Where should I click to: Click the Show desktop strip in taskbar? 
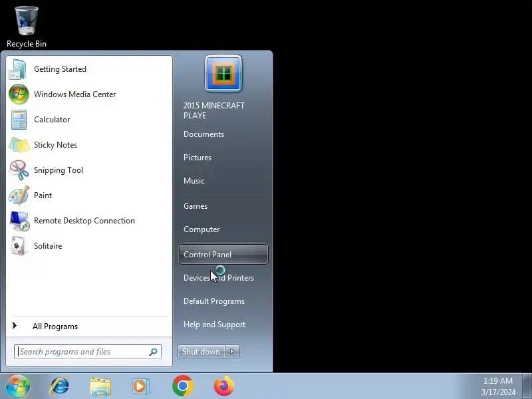coord(527,386)
